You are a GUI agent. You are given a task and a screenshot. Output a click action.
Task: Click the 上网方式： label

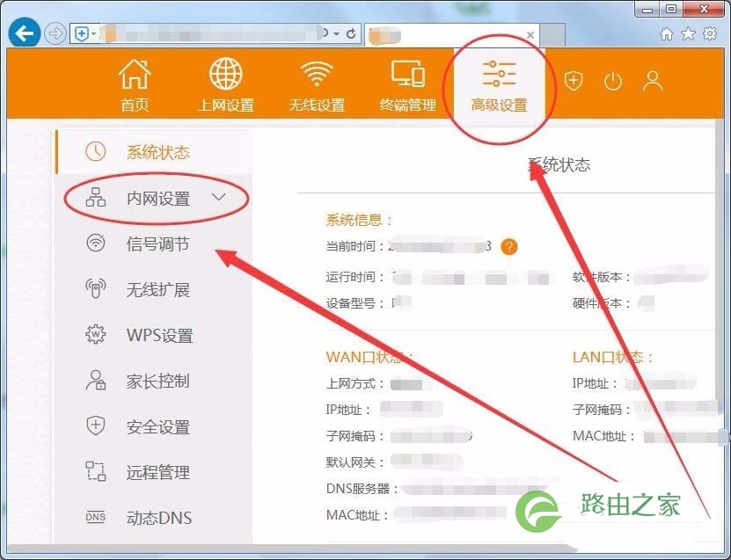(356, 383)
